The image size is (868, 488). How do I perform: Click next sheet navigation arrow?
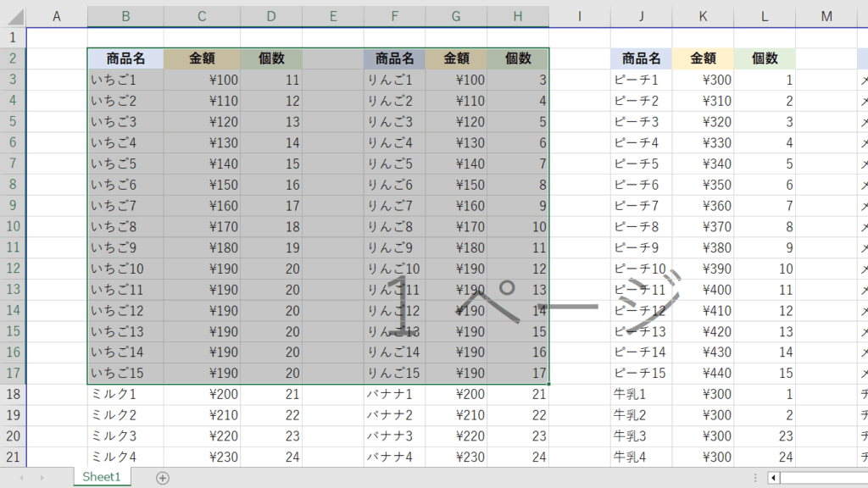[42, 478]
